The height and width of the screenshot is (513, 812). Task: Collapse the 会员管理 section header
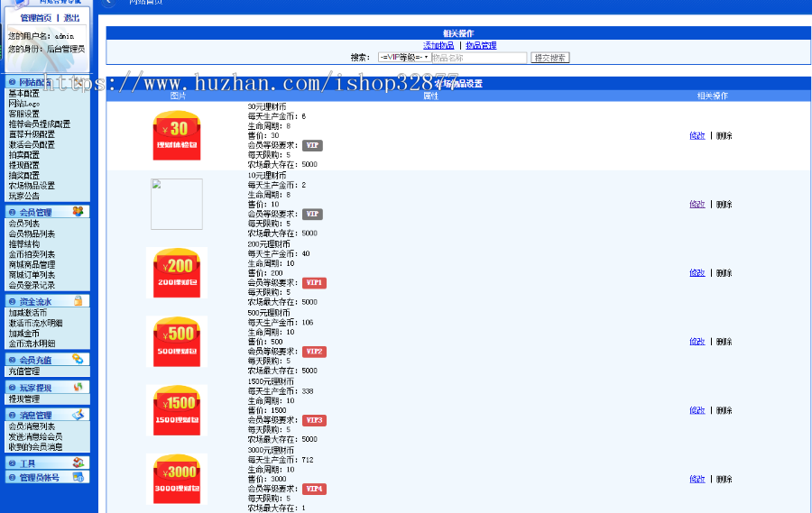[x=47, y=212]
